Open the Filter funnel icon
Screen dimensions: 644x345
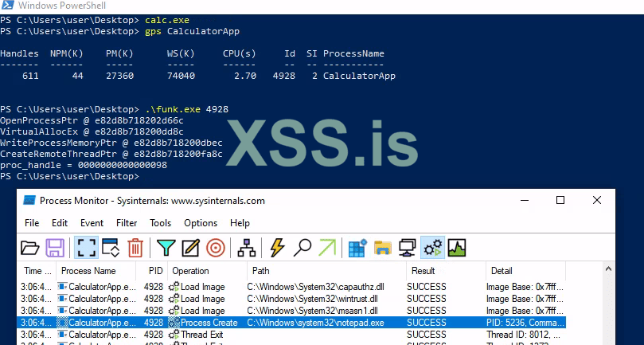[166, 248]
